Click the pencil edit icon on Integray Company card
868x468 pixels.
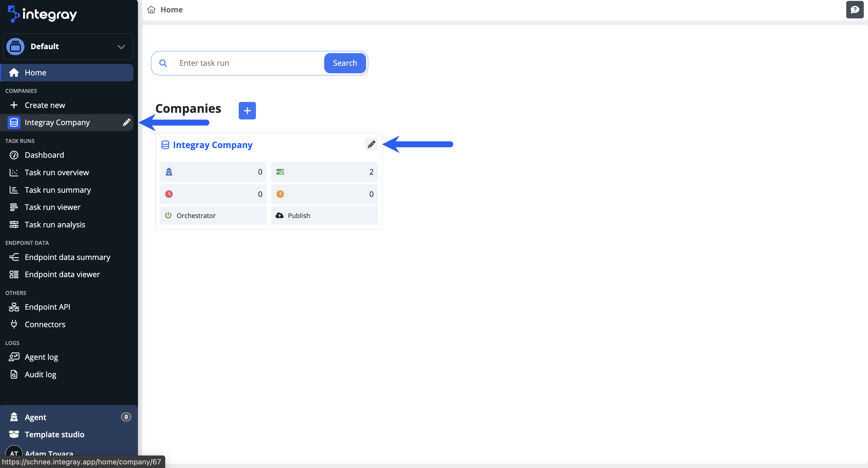(x=371, y=144)
